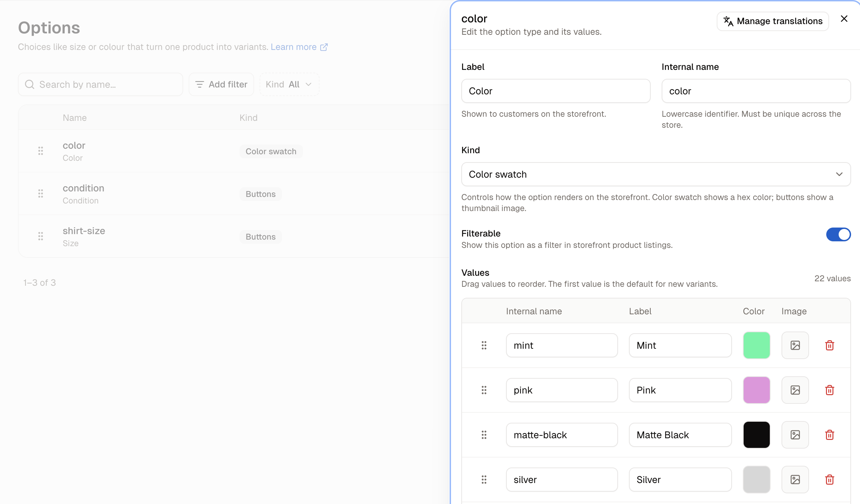Upload image for pink value
This screenshot has width=860, height=504.
(795, 390)
